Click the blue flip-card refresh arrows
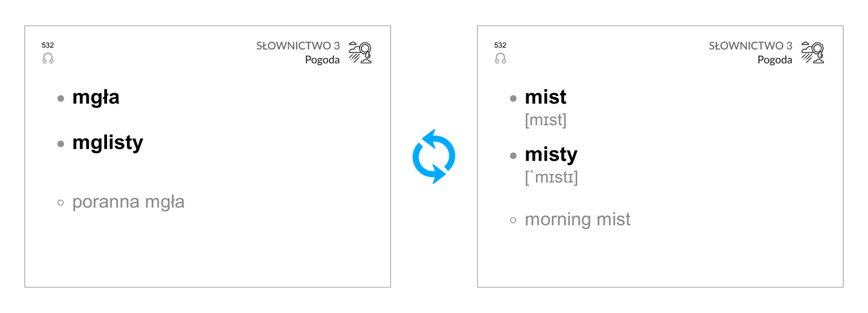Viewport: 868px width, 313px height. (x=434, y=156)
